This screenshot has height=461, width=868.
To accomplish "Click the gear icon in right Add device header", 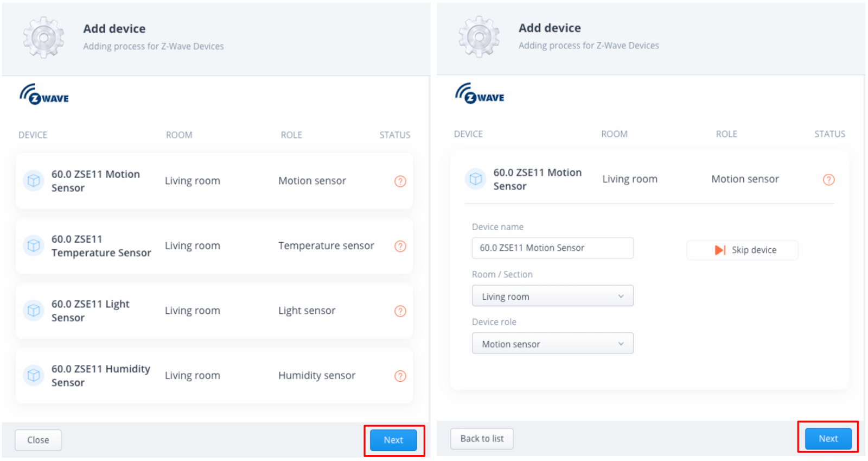I will 479,36.
